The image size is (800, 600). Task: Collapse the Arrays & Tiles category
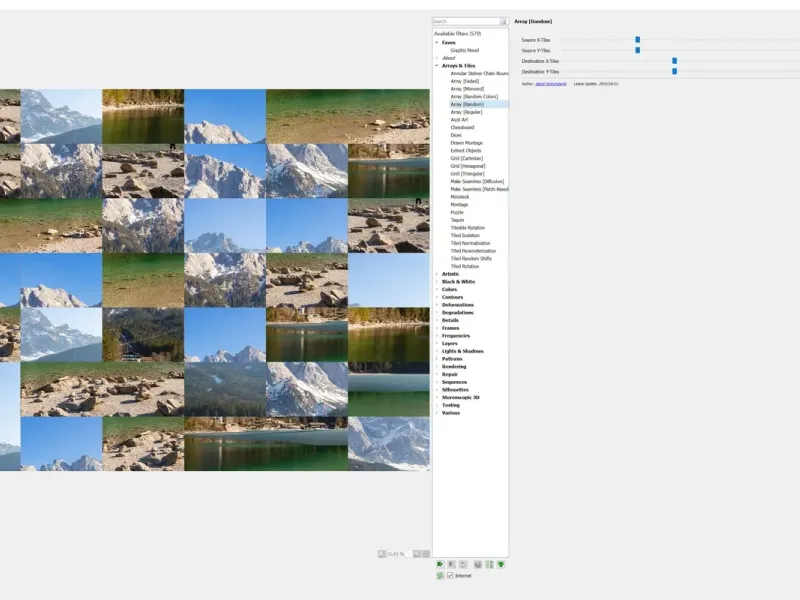pyautogui.click(x=437, y=66)
